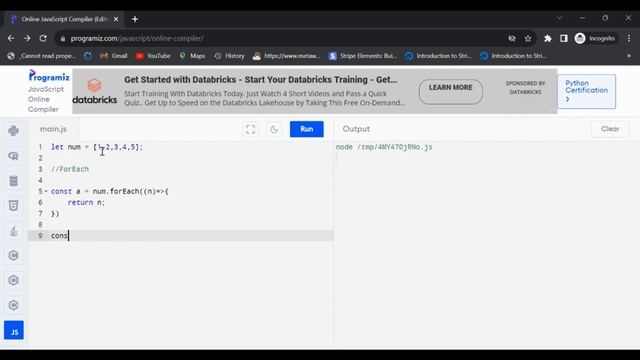Click the Incognito profile indicator
Image resolution: width=640 pixels, height=360 pixels.
[595, 38]
